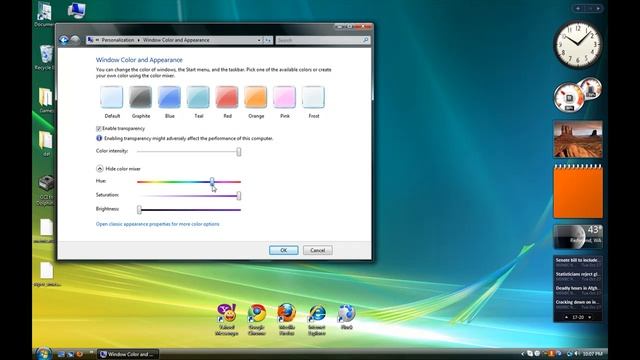Click the Saturation slider handle
Screen dimensions: 640x360
[x=239, y=196]
